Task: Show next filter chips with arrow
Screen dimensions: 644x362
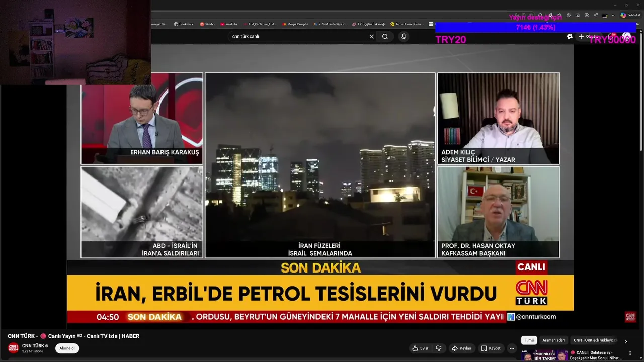Action: pos(626,341)
